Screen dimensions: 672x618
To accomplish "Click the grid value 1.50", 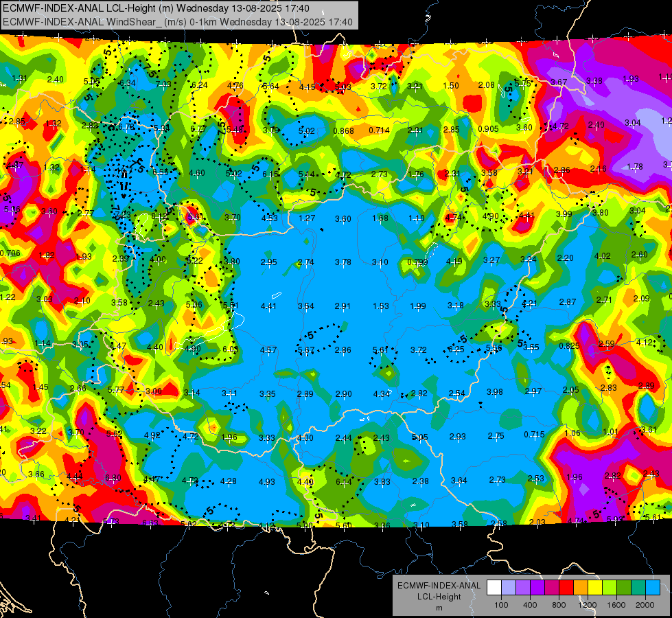I will tap(451, 85).
